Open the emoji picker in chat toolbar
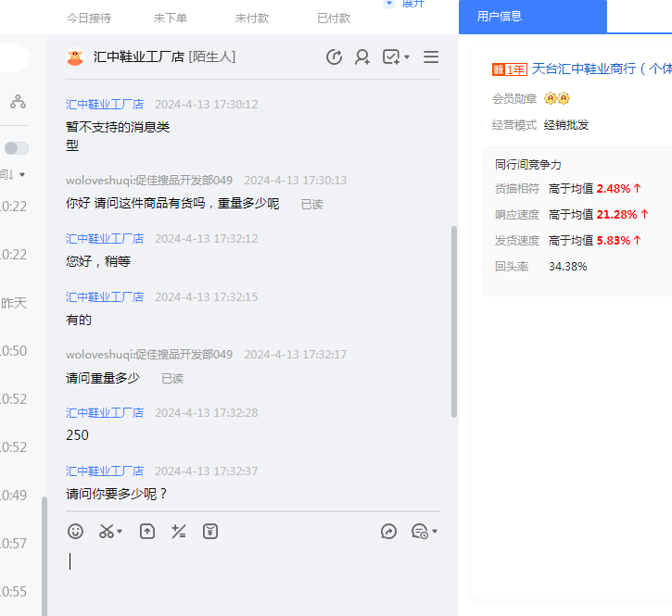Screen dimensions: 672x616 [x=76, y=531]
